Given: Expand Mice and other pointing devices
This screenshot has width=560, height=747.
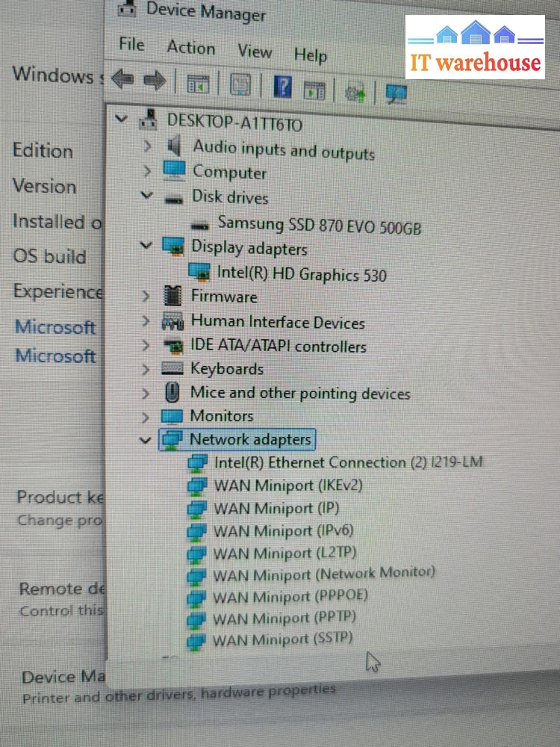Looking at the screenshot, I should tap(146, 393).
